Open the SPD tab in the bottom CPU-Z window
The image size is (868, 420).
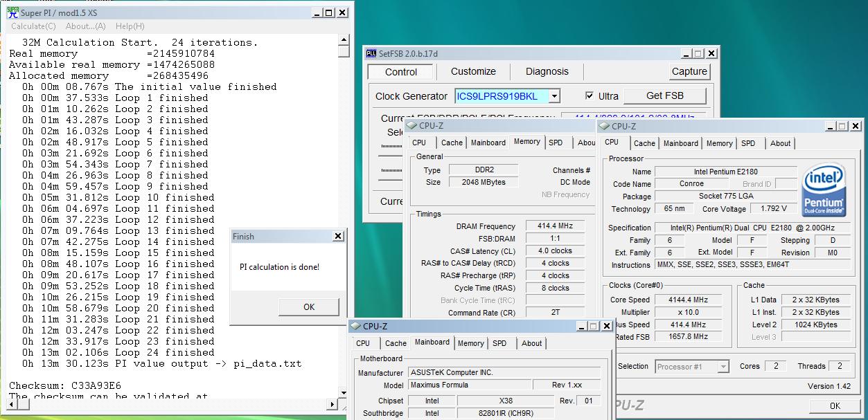(499, 343)
